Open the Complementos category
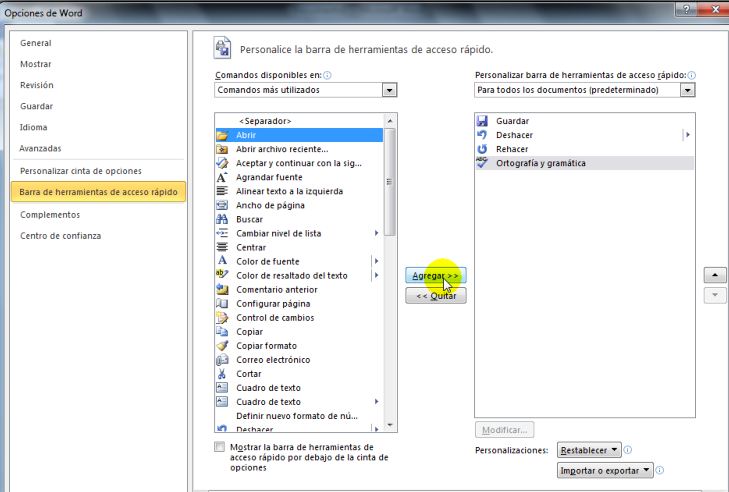The width and height of the screenshot is (729, 492). [50, 214]
